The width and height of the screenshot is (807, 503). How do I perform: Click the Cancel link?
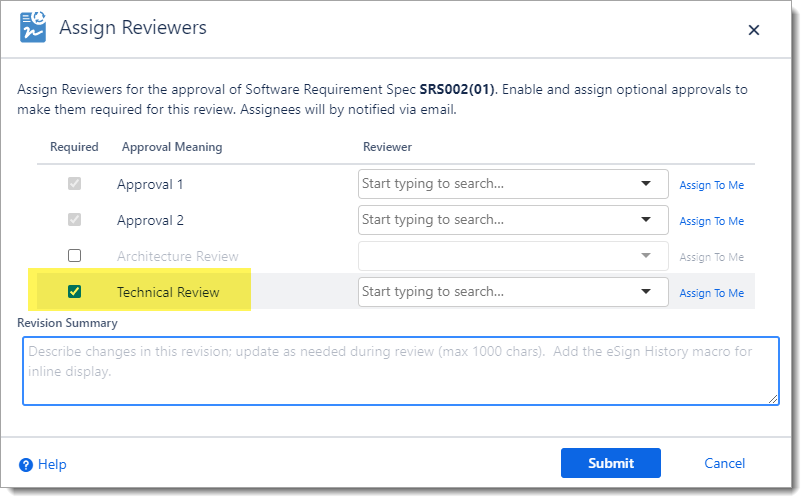tap(724, 463)
